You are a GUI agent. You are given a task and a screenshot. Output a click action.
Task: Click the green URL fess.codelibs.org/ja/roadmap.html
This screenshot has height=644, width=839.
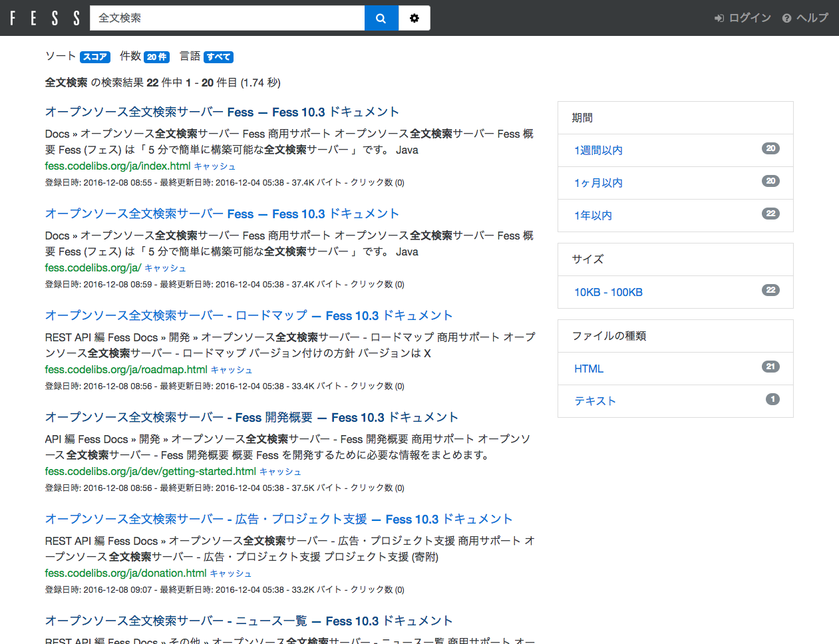click(126, 370)
